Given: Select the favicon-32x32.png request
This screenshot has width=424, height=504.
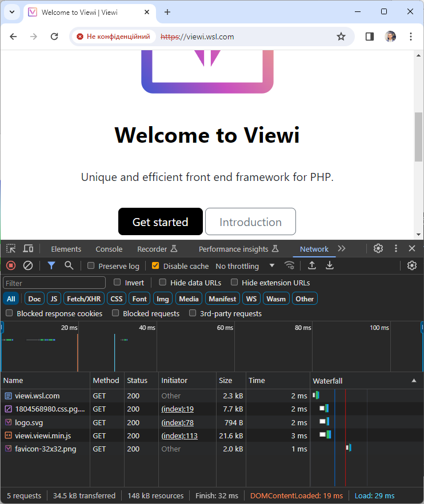Looking at the screenshot, I should [212, 449].
